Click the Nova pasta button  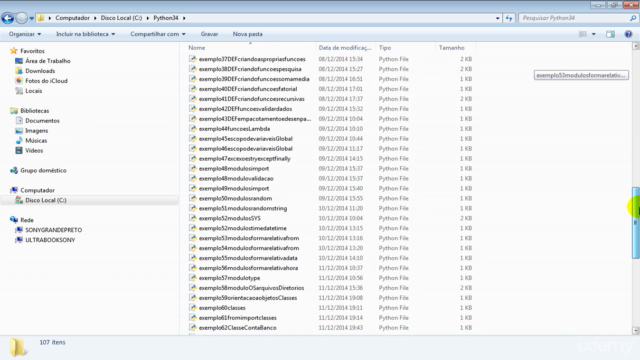(x=247, y=34)
